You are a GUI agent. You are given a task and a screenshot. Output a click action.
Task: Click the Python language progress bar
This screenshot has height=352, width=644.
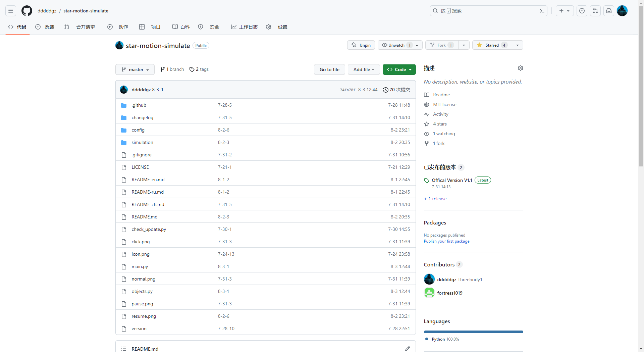(x=473, y=332)
